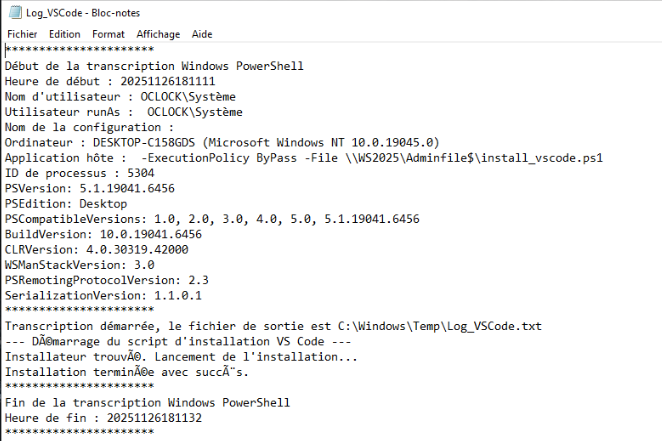The image size is (662, 441).
Task: Click the 'Installateur trouvé' line
Action: click(181, 357)
